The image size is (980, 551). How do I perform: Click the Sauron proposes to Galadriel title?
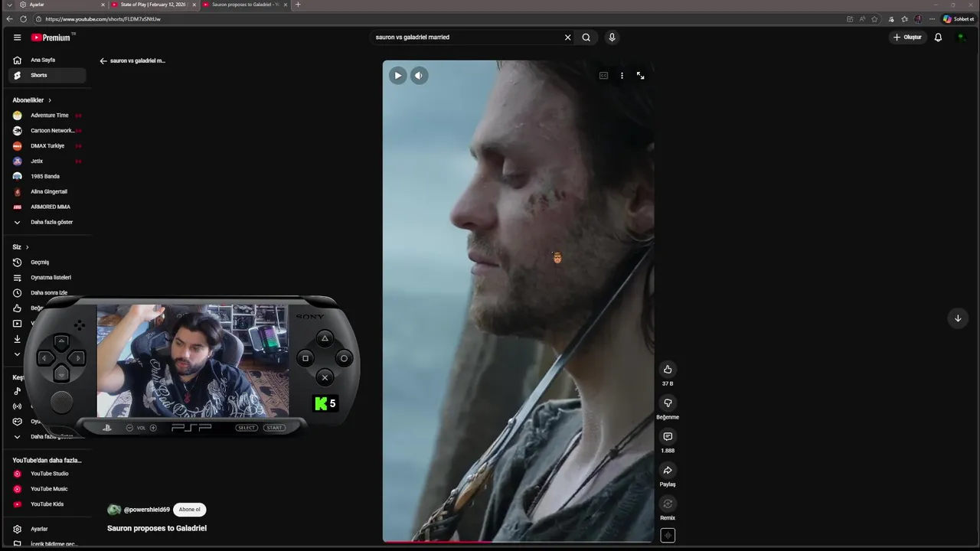pos(157,528)
